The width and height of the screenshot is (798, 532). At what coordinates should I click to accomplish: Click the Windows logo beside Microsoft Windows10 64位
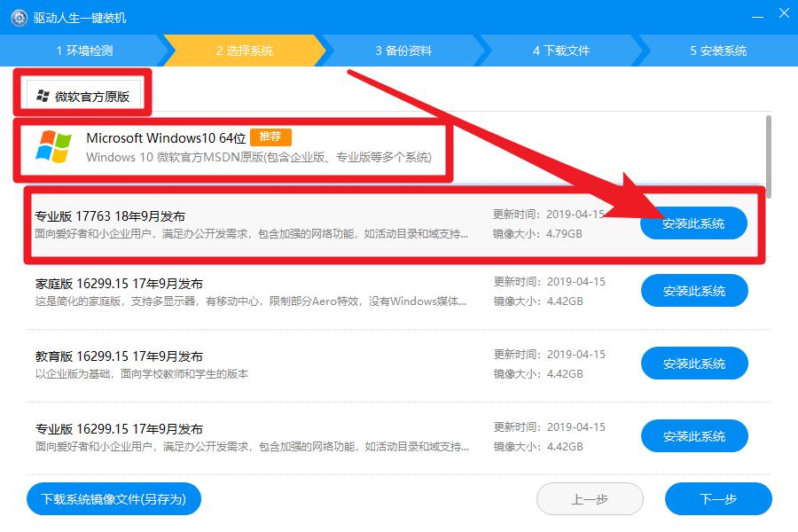coord(56,149)
